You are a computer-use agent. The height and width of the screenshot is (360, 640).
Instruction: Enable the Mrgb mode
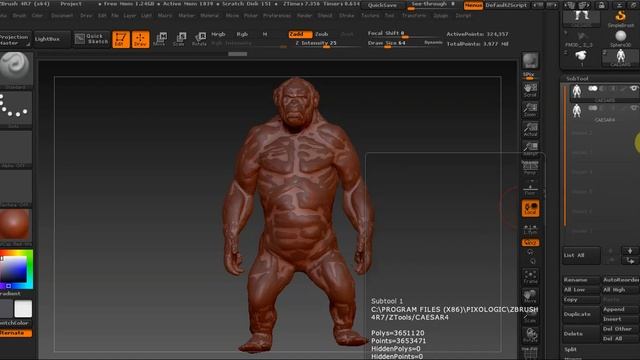tap(218, 34)
